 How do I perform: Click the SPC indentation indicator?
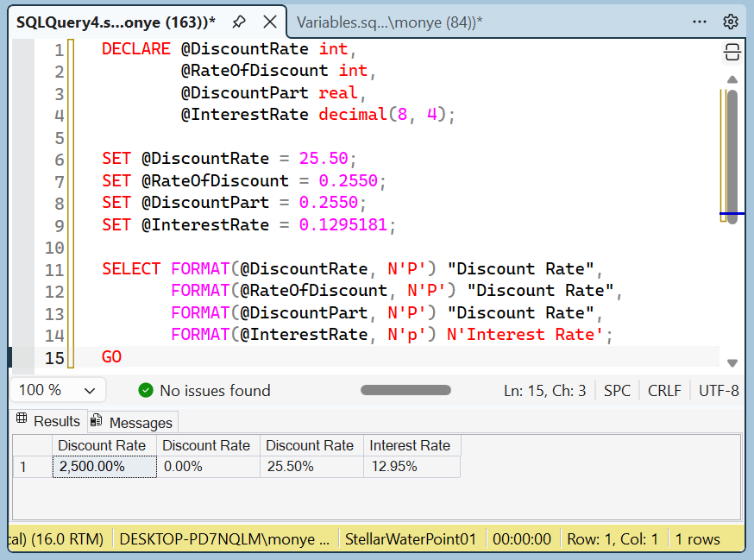point(617,391)
